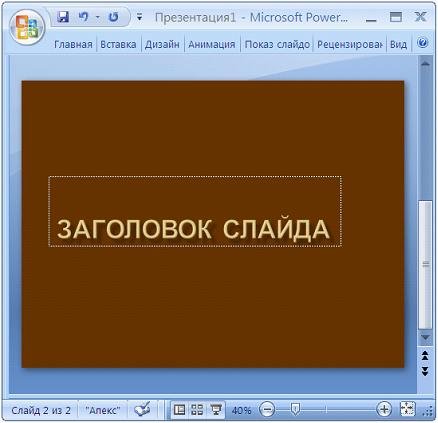438x423 pixels.
Task: Click the Слайд 2 из 2 indicator
Action: click(x=41, y=410)
